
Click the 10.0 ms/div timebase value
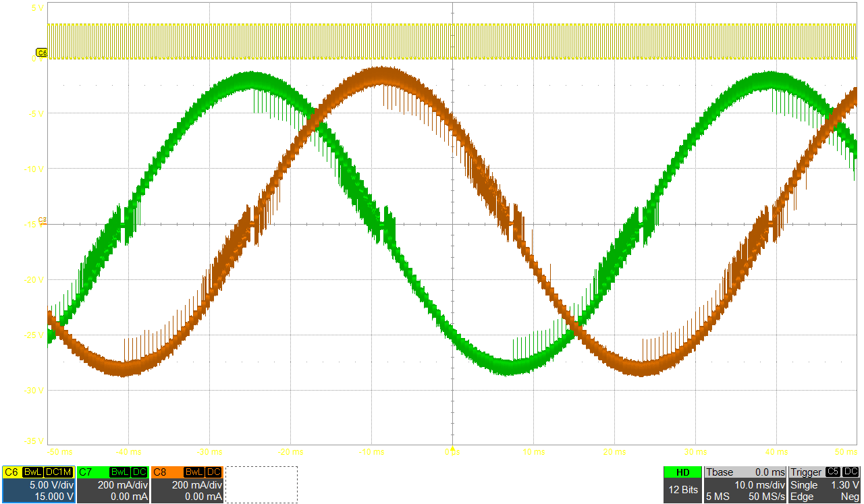click(x=760, y=485)
